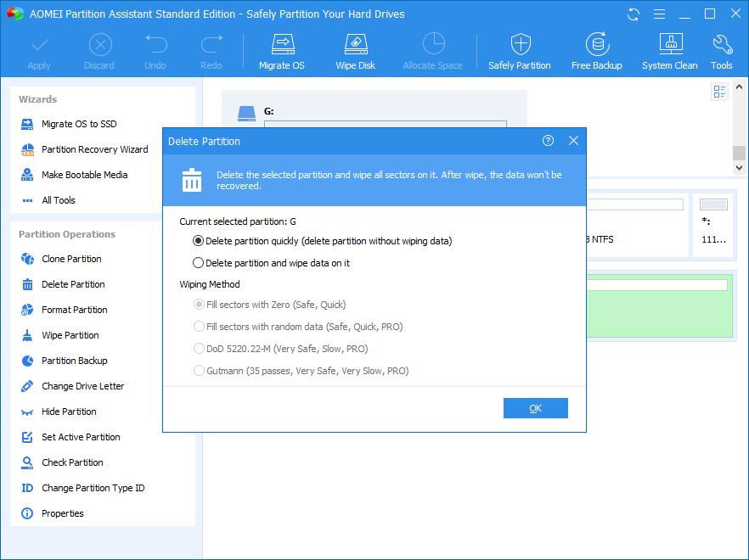Open the Tools wrench icon
749x560 pixels.
click(x=722, y=44)
